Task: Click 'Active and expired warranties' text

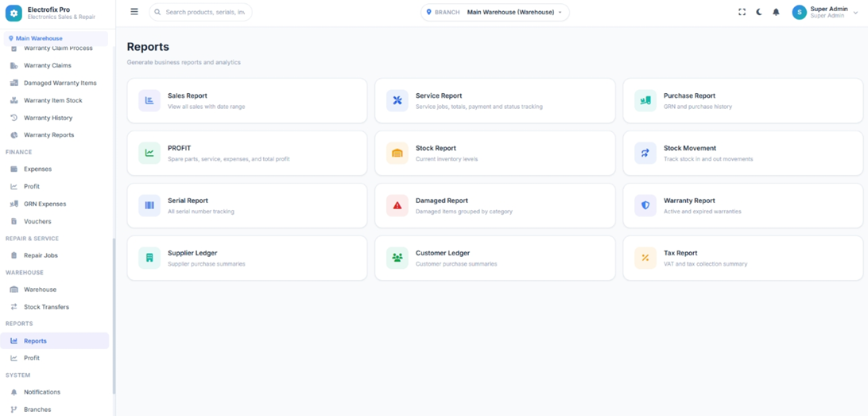Action: [703, 212]
